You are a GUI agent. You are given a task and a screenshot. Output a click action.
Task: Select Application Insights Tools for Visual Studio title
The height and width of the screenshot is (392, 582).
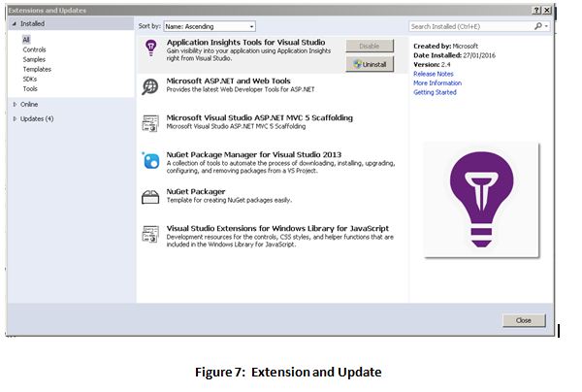(x=245, y=43)
